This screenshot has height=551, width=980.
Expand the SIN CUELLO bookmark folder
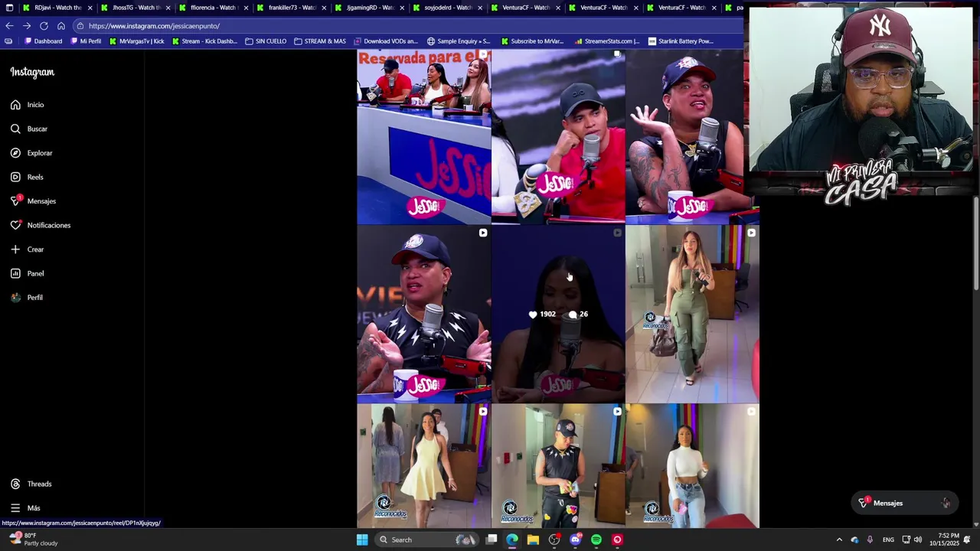click(x=266, y=41)
